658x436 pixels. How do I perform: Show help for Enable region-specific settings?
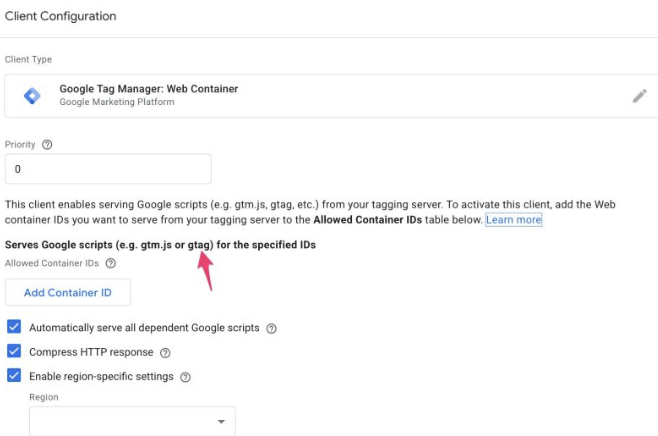(x=185, y=377)
